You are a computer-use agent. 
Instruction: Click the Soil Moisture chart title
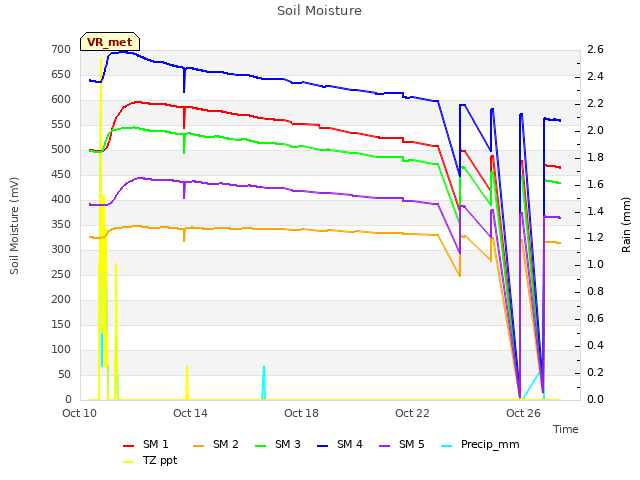pyautogui.click(x=319, y=11)
